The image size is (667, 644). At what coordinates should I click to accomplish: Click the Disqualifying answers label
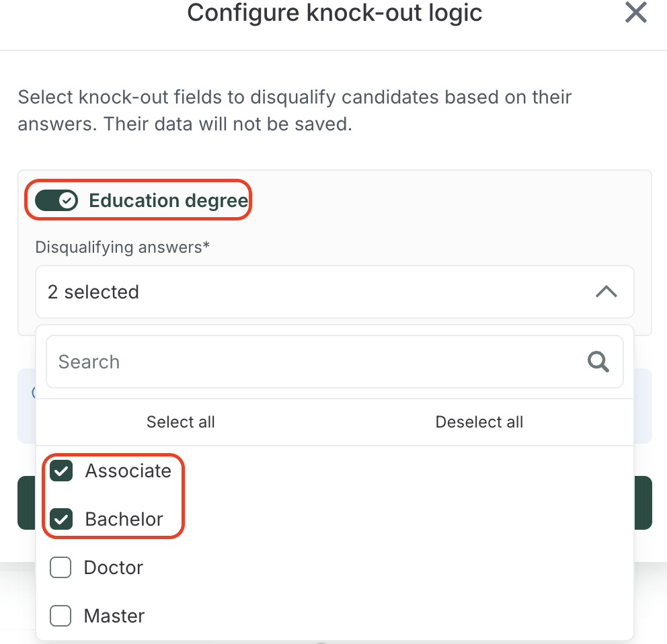tap(122, 247)
